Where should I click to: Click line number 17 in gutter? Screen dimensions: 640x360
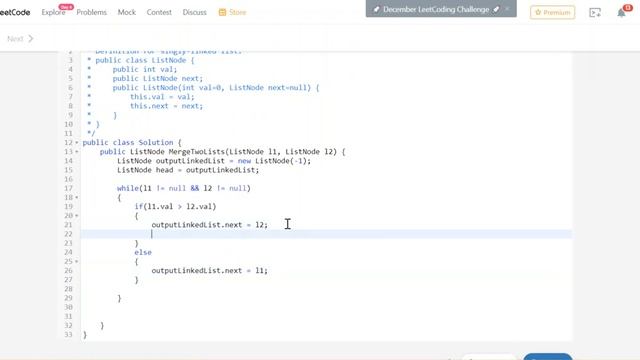coord(68,188)
